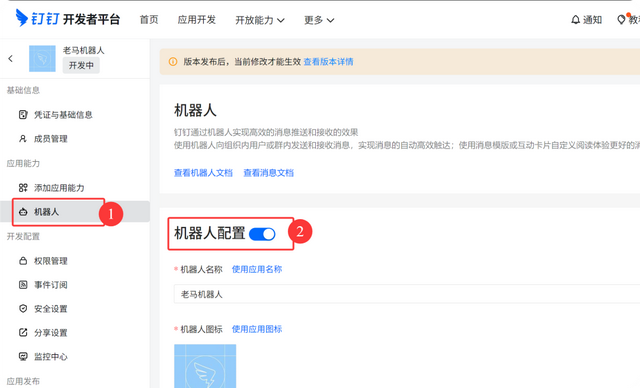Open the 应用开发 menu item
This screenshot has width=640, height=388.
pos(196,20)
